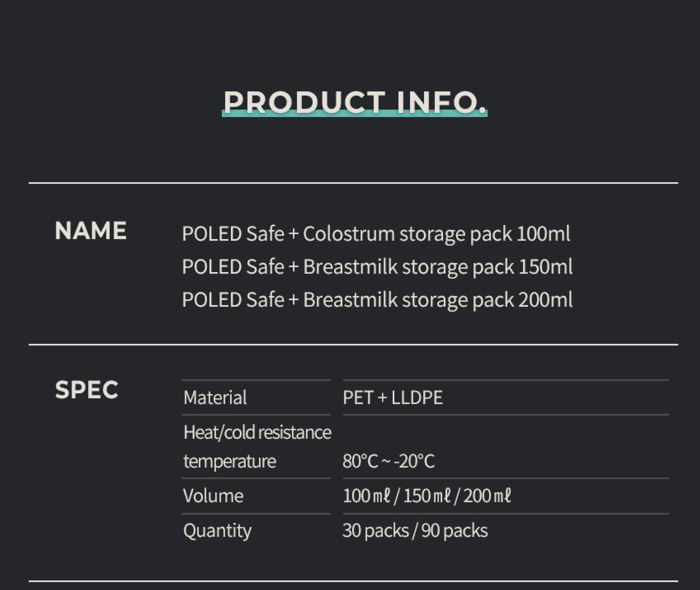700x590 pixels.
Task: Select the NAME section label
Action: (x=91, y=230)
